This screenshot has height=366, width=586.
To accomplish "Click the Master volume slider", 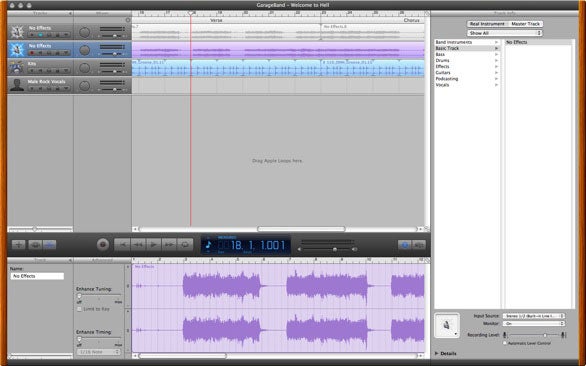I will (x=327, y=249).
